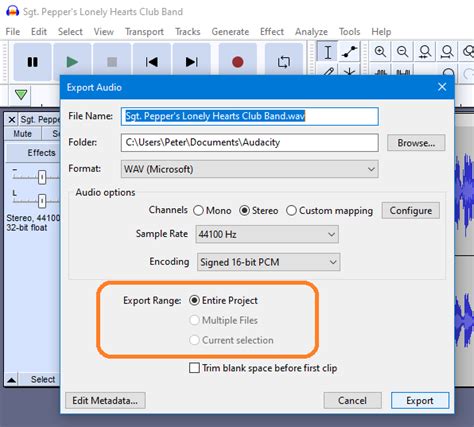Viewport: 474px width, 427px height.
Task: Open the Analyze menu
Action: (311, 32)
